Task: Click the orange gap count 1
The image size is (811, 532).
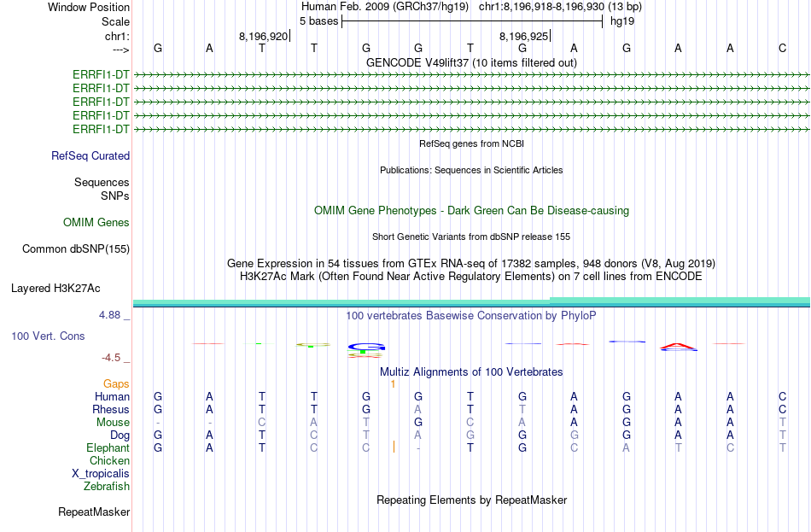Action: (x=393, y=384)
